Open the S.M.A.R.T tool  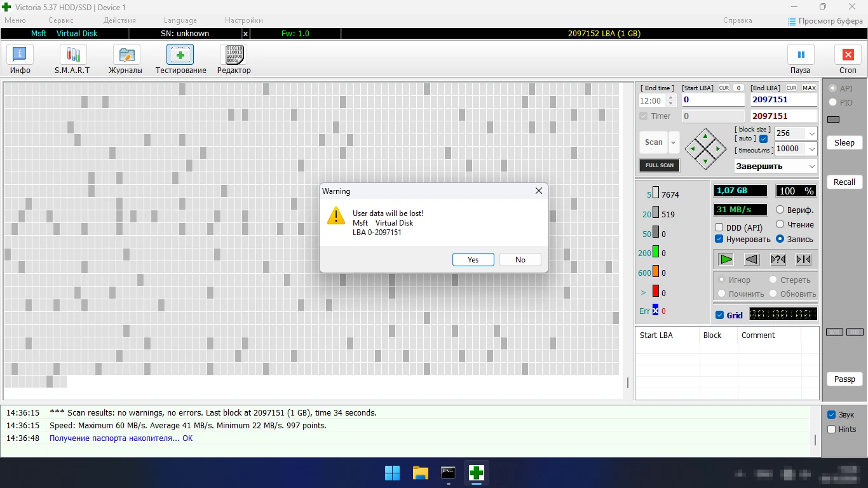coord(72,60)
